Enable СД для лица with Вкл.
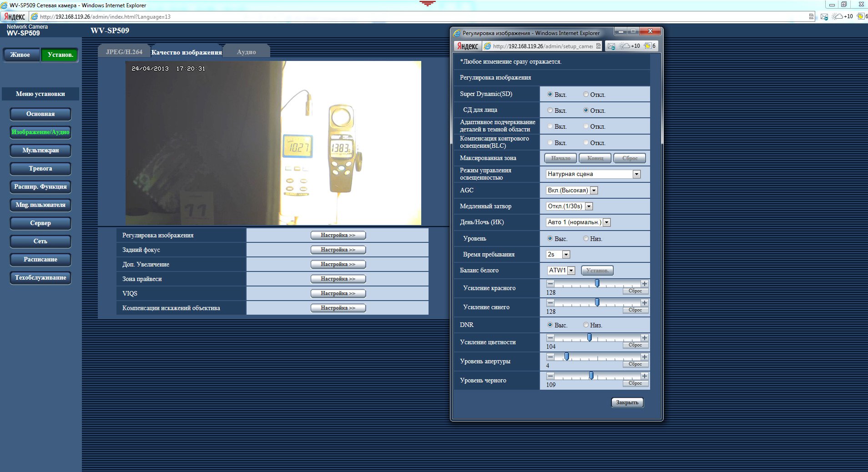 [550, 110]
